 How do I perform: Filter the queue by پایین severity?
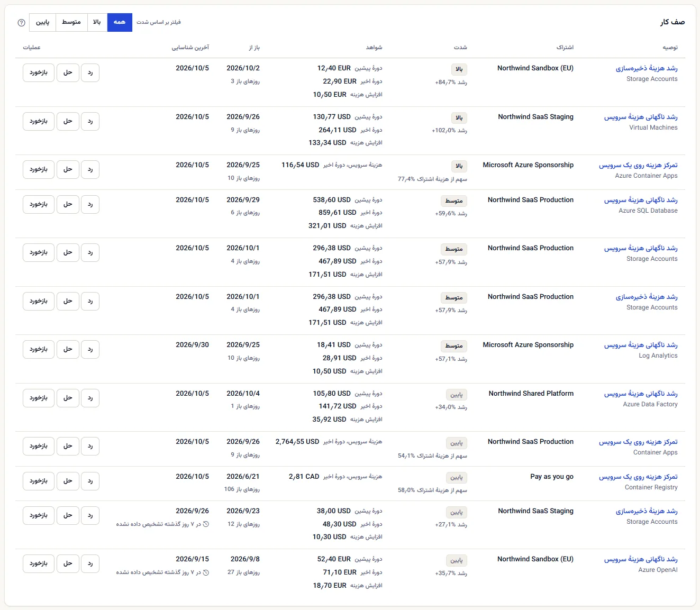point(42,22)
